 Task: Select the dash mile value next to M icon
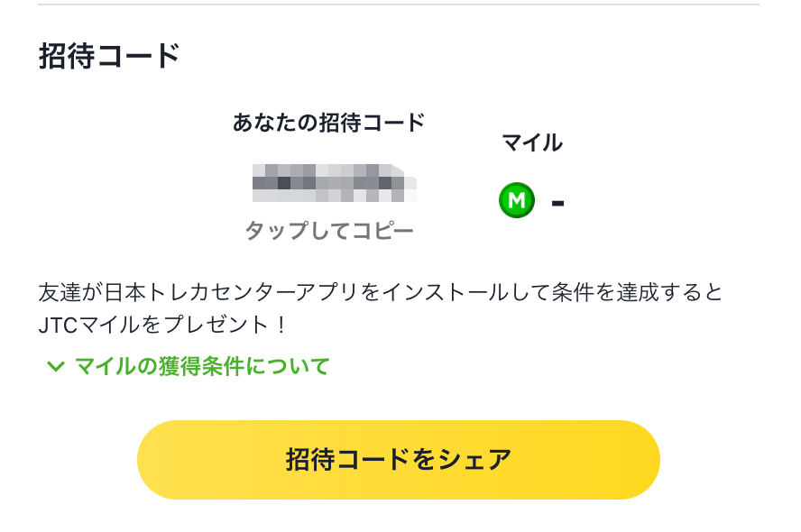point(557,203)
